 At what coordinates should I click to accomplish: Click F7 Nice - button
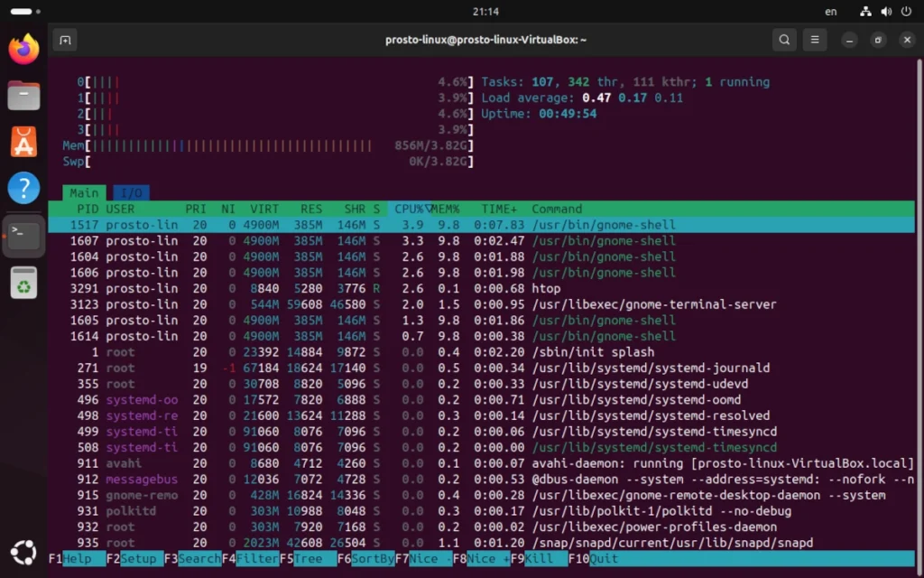[x=424, y=558]
